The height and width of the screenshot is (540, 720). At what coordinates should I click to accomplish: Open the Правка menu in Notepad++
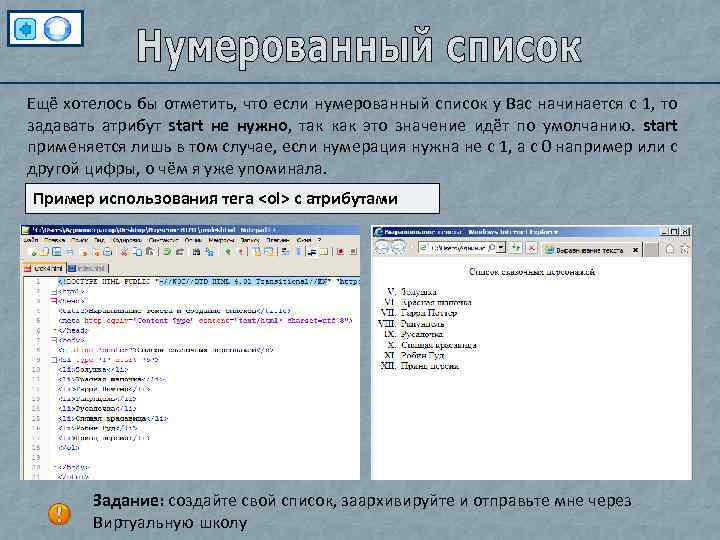point(55,240)
